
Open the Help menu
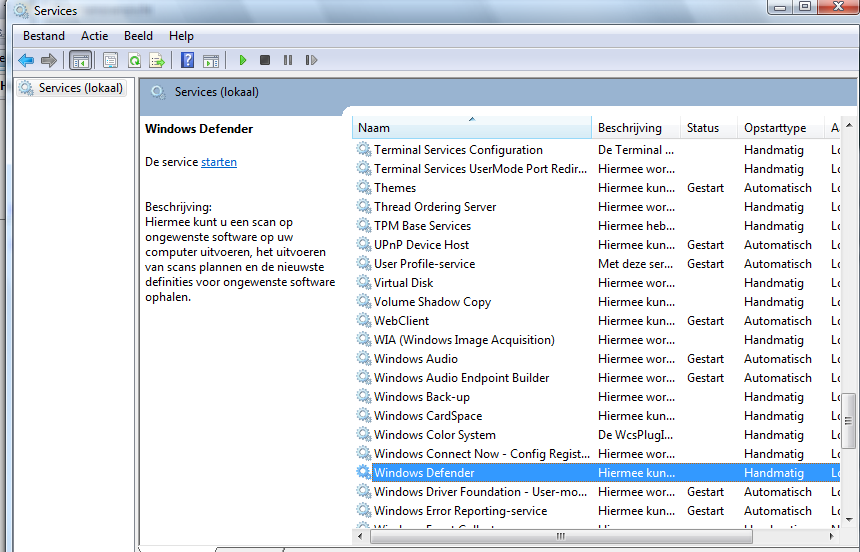tap(181, 36)
